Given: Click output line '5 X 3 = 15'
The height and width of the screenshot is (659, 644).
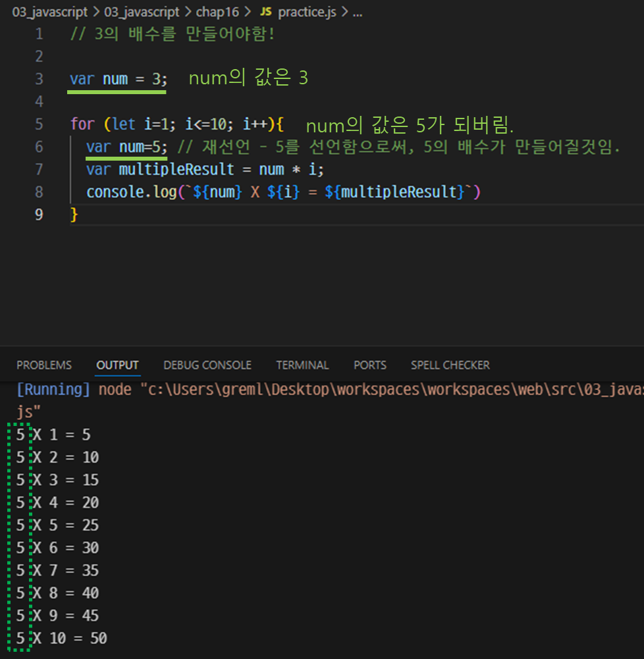Looking at the screenshot, I should (57, 480).
